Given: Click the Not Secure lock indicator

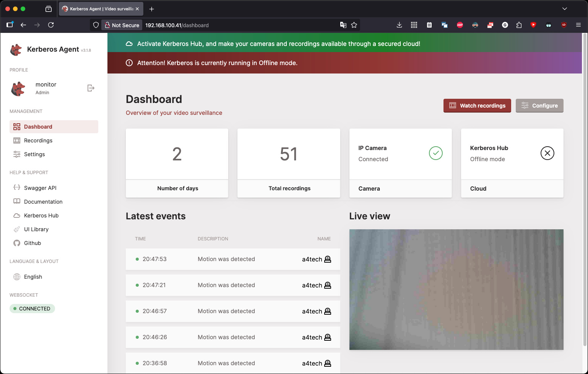Looking at the screenshot, I should pos(122,25).
